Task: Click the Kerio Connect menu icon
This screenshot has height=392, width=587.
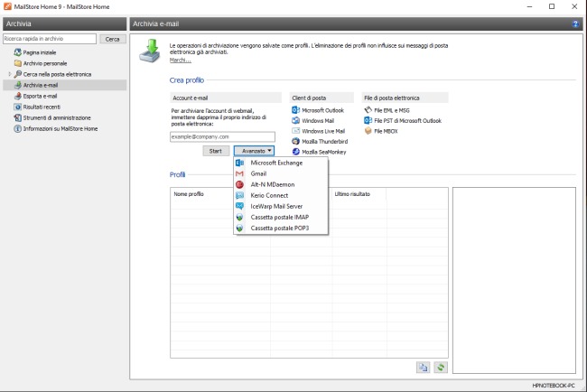Action: click(x=239, y=195)
